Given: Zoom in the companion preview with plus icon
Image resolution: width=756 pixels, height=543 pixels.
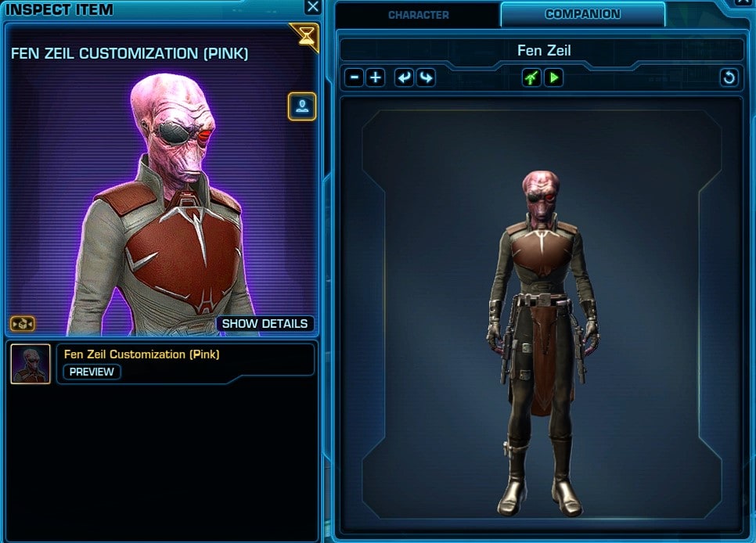Looking at the screenshot, I should (x=376, y=77).
